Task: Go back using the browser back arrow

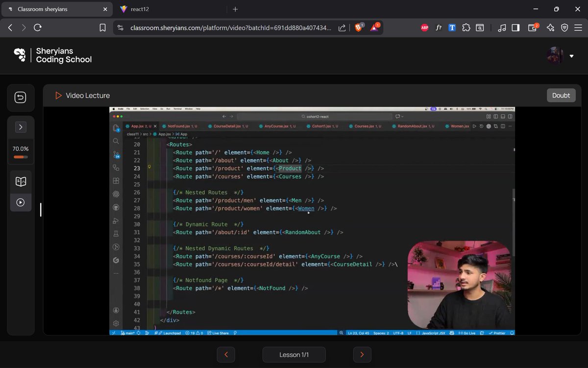Action: pyautogui.click(x=10, y=28)
